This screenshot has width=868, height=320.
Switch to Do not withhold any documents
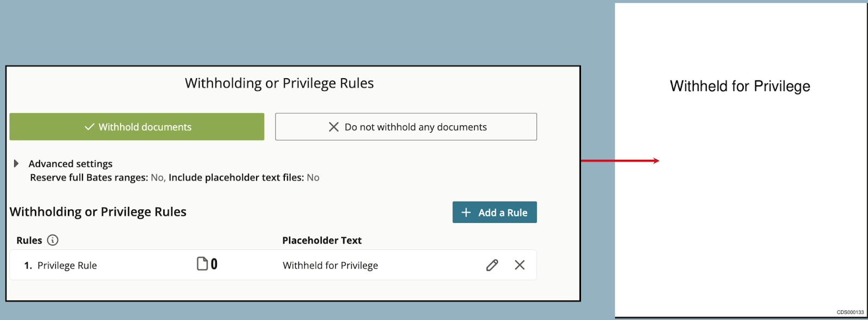click(x=406, y=127)
